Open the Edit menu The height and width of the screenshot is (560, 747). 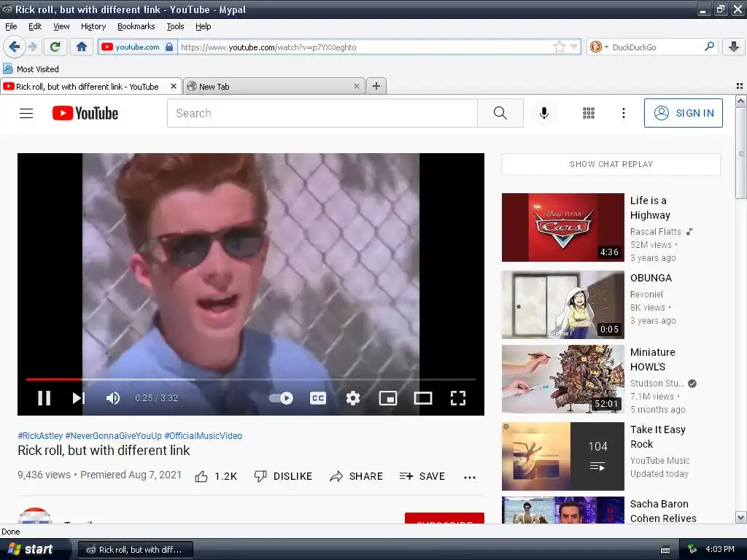(x=35, y=26)
